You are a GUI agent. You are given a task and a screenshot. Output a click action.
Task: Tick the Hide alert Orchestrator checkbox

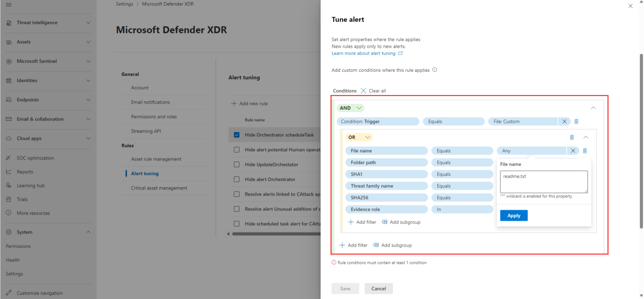tap(237, 179)
